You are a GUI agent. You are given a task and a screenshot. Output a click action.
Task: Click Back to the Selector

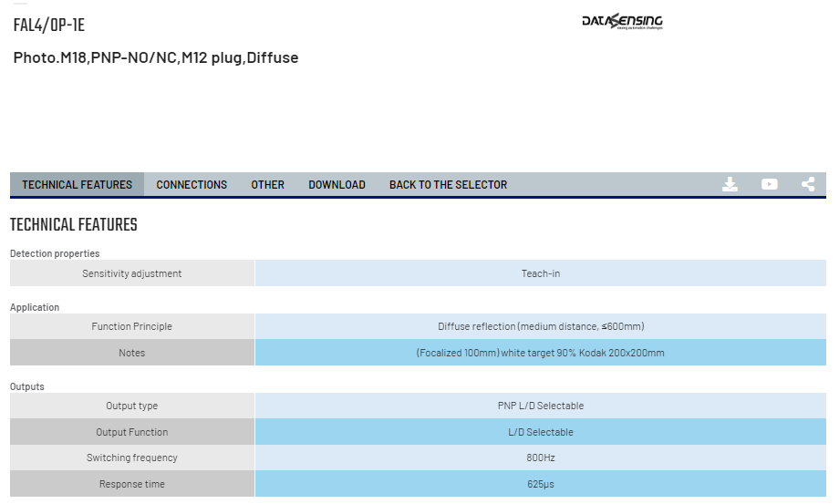pyautogui.click(x=448, y=185)
